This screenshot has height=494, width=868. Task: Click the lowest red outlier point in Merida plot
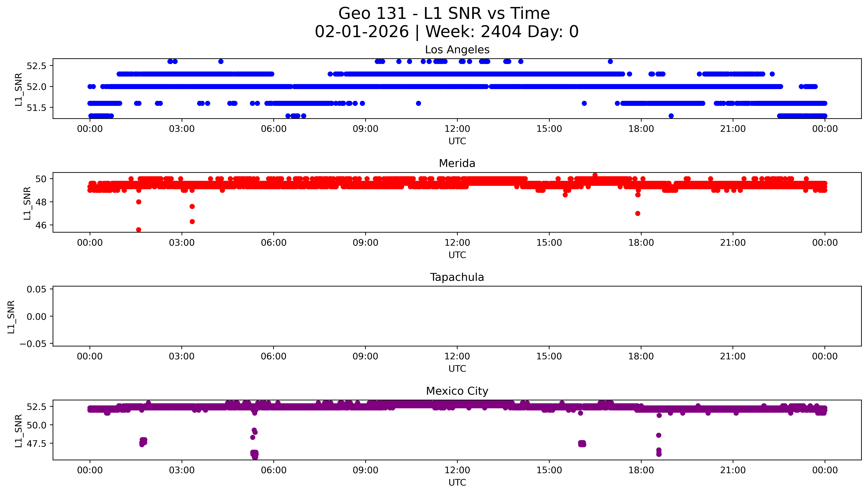139,230
